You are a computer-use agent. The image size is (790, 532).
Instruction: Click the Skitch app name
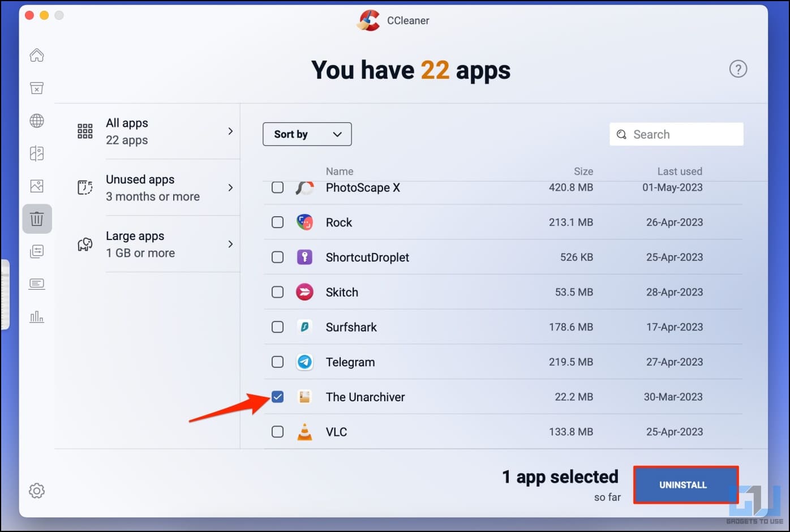(x=342, y=292)
